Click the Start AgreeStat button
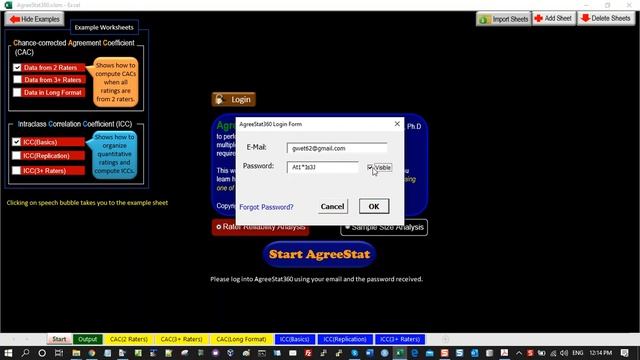The height and width of the screenshot is (360, 640). pos(319,254)
